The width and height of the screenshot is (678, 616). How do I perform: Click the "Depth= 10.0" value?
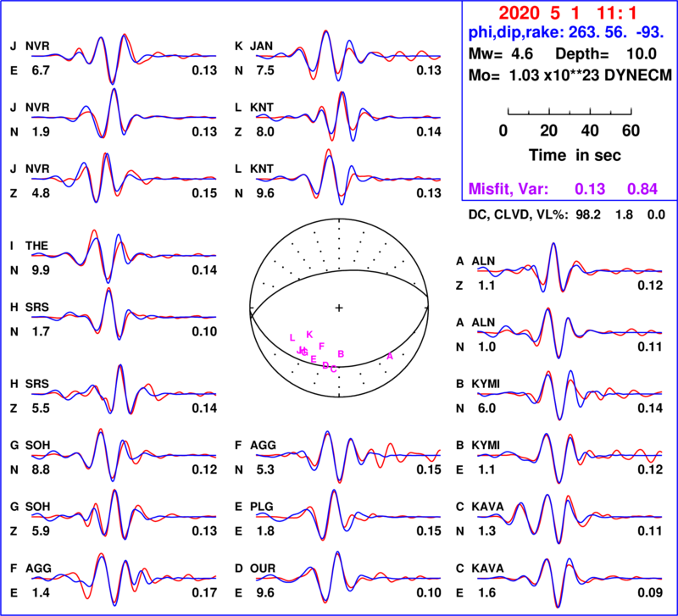coord(606,54)
